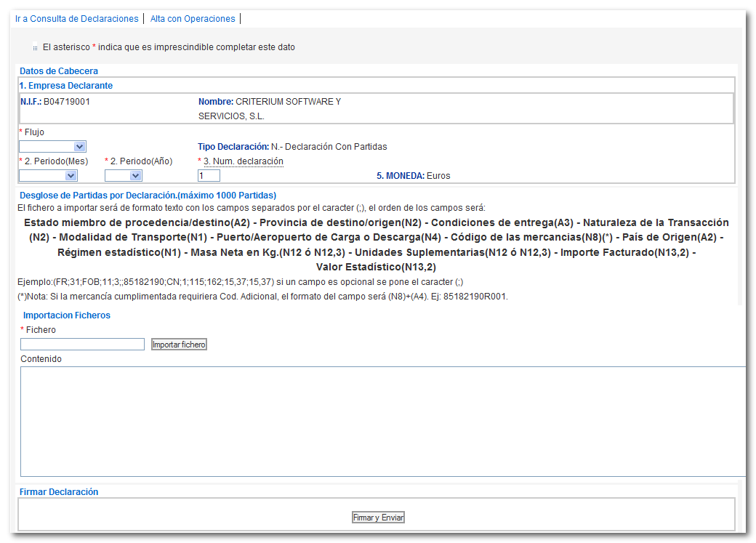This screenshot has height=543, width=756.
Task: Select the Datos de Cabecera heading
Action: pos(59,71)
